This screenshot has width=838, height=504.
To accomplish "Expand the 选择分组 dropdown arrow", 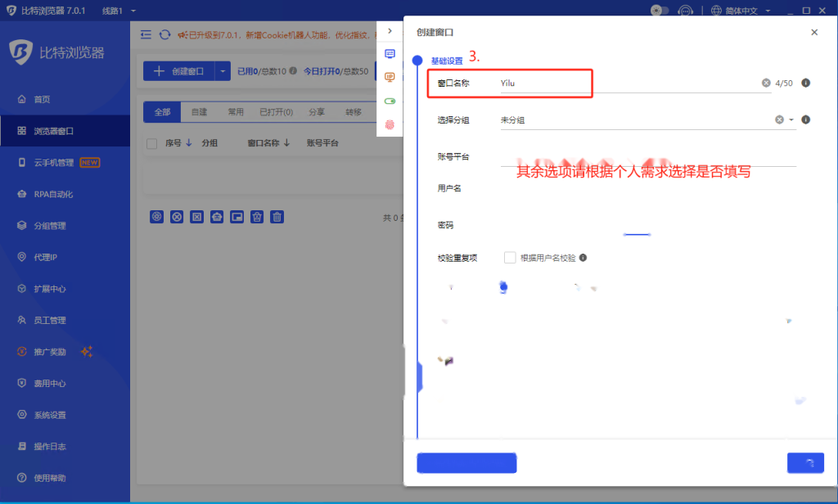I will coord(791,119).
